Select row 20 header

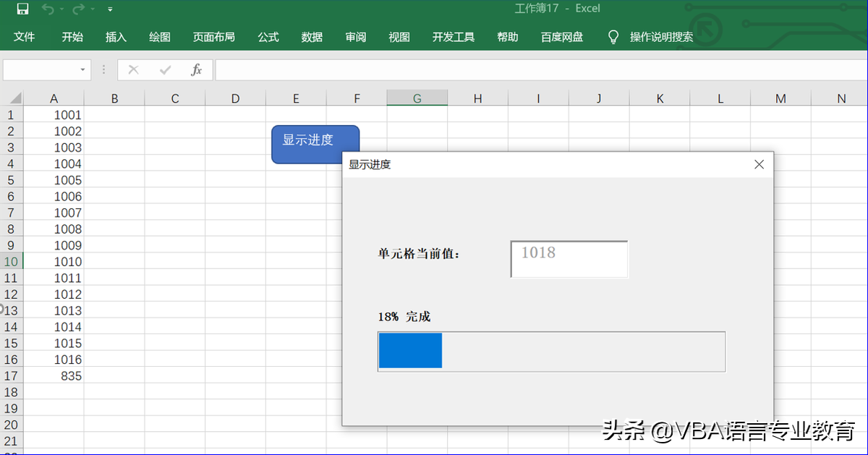coord(12,425)
